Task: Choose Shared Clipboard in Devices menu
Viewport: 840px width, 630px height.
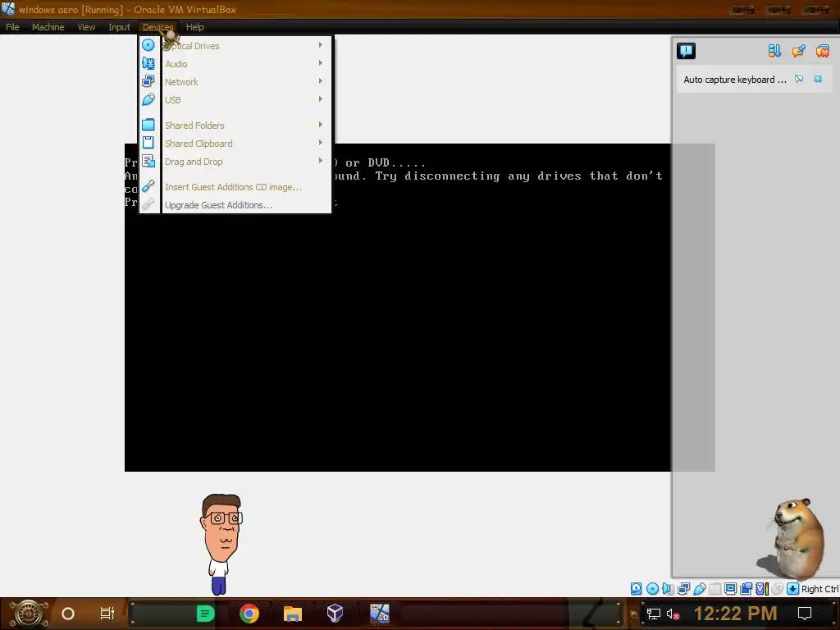Action: pos(235,143)
